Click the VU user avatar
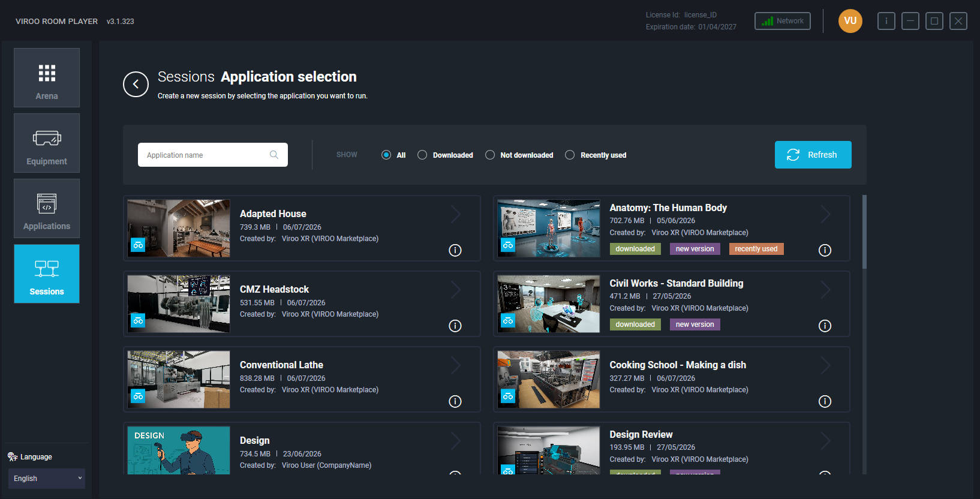980x499 pixels. click(x=850, y=21)
